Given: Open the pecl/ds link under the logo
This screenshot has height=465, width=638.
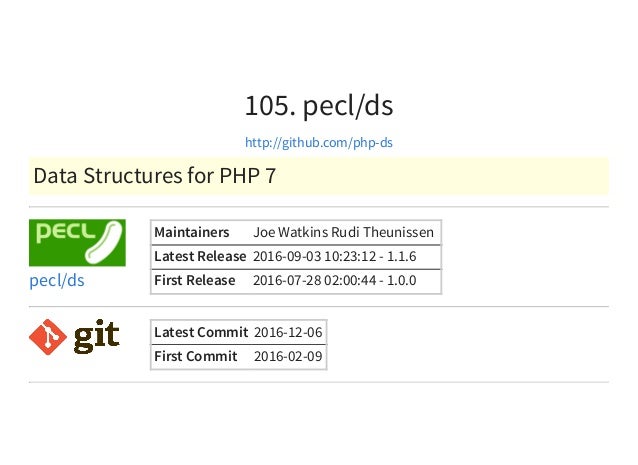Looking at the screenshot, I should (x=57, y=280).
